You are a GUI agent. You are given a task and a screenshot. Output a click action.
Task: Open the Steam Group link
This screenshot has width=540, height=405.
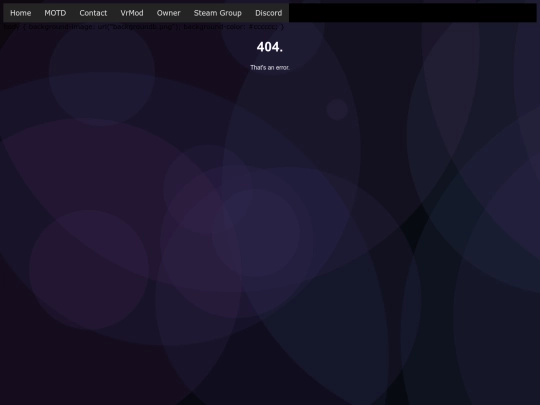pyautogui.click(x=218, y=13)
